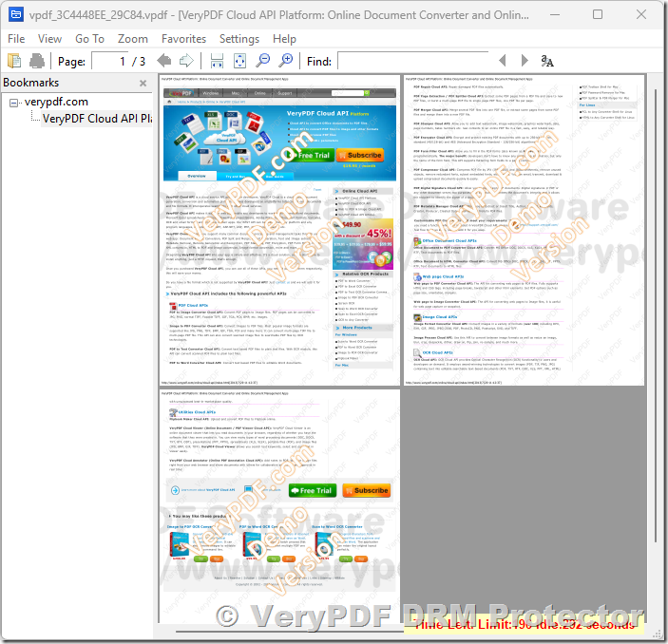
Task: Go to previous page arrow
Action: [x=164, y=61]
